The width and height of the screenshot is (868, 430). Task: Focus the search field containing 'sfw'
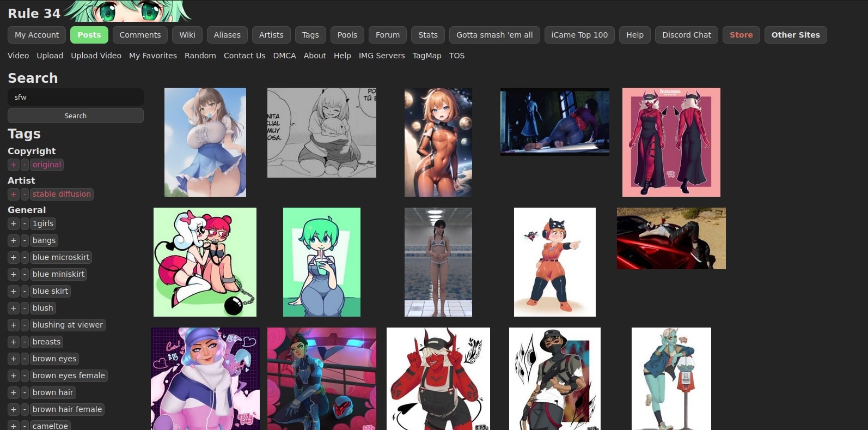click(76, 97)
